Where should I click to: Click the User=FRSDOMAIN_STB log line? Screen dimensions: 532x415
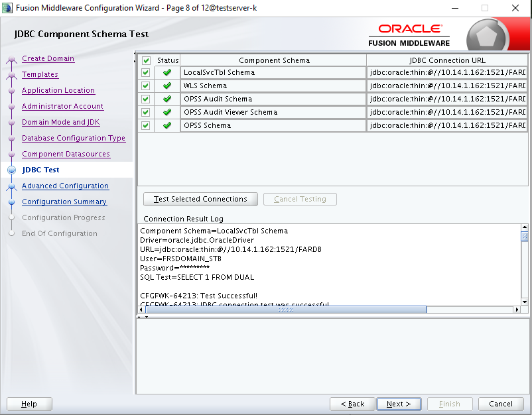pyautogui.click(x=180, y=259)
